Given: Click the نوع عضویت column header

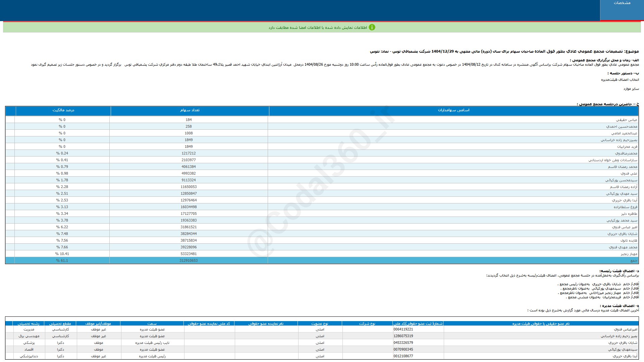Looking at the screenshot, I should pyautogui.click(x=320, y=324).
